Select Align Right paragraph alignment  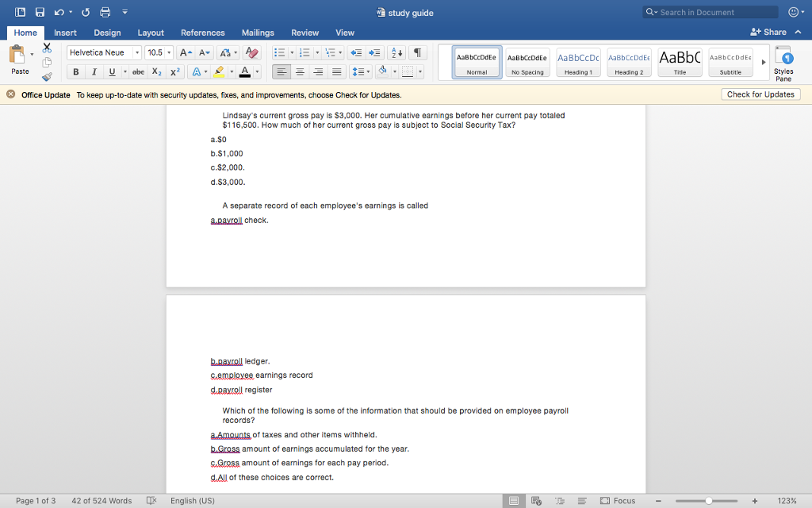pos(319,71)
